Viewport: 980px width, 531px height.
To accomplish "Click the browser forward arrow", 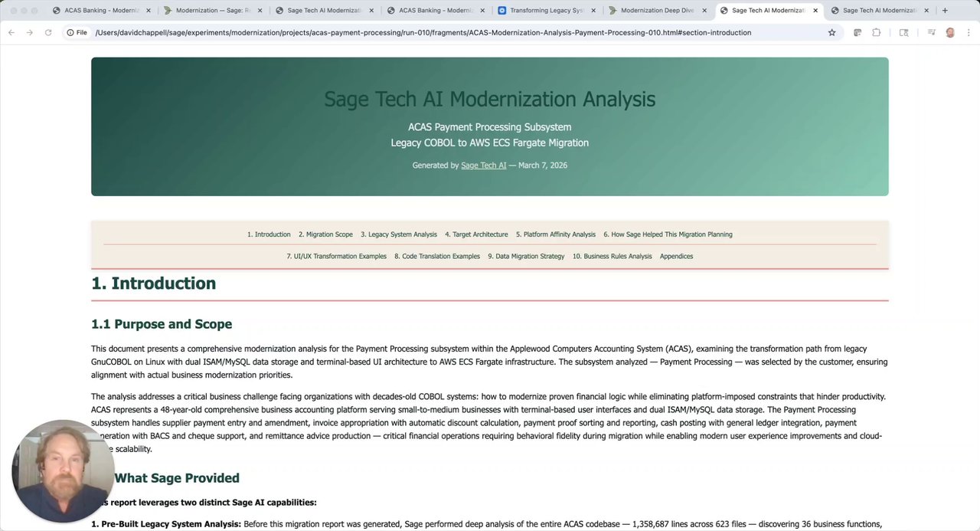I will coord(29,33).
